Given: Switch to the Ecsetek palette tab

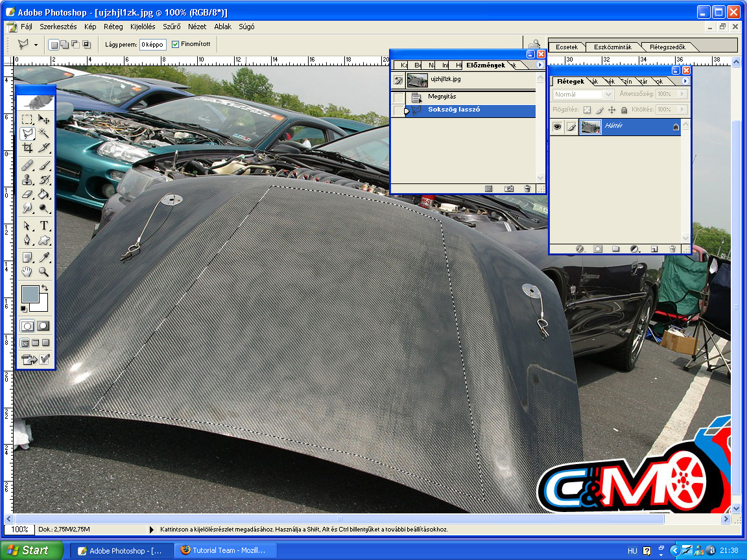Looking at the screenshot, I should [566, 47].
